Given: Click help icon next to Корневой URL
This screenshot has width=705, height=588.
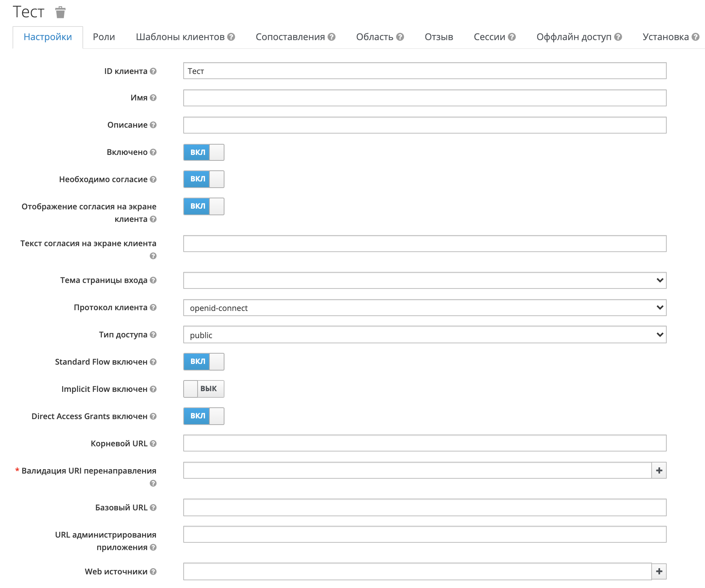Looking at the screenshot, I should (x=153, y=443).
